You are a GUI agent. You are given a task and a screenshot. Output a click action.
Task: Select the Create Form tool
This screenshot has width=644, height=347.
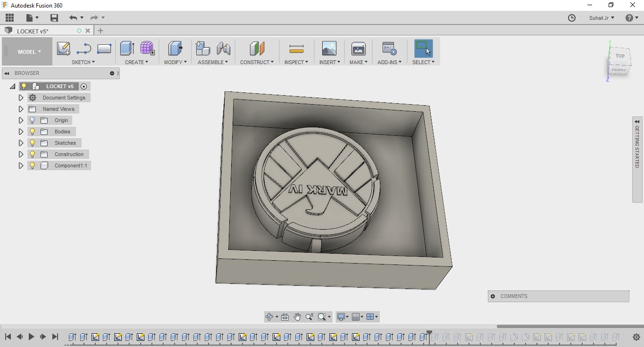148,48
